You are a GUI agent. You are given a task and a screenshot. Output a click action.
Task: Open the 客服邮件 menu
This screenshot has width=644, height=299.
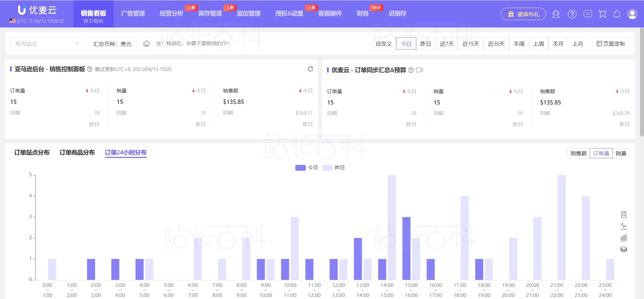tap(330, 13)
